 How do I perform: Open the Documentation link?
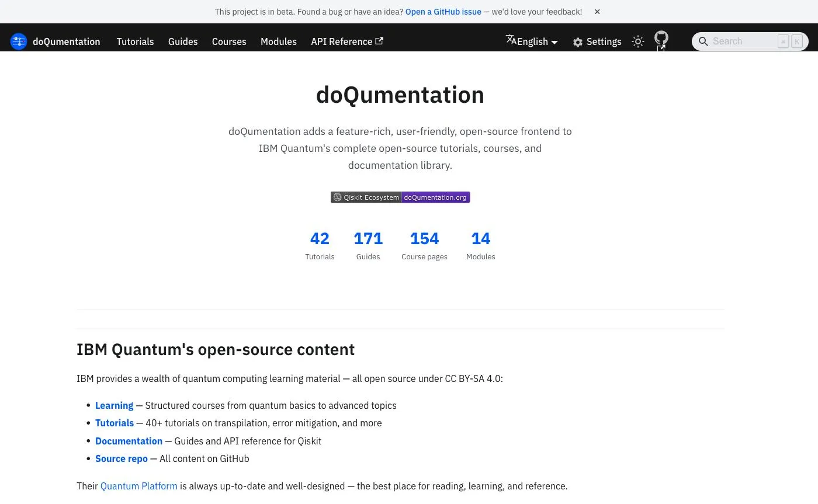[x=129, y=441]
